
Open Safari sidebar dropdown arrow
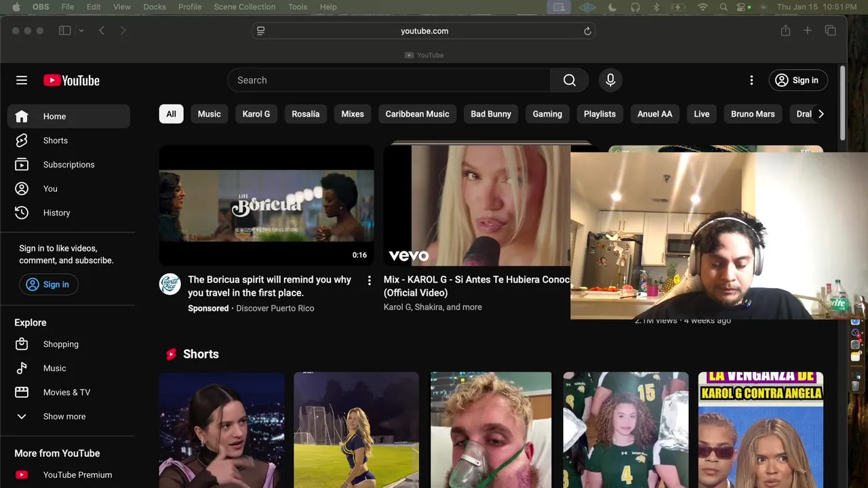(81, 30)
